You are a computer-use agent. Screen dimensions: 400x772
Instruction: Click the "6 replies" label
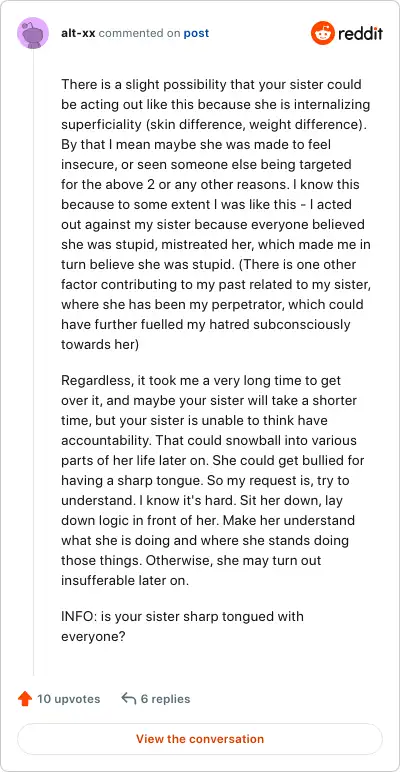[x=166, y=699]
